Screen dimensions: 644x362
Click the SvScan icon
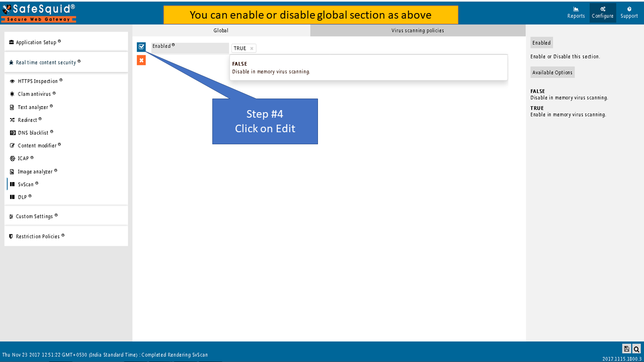coord(13,185)
